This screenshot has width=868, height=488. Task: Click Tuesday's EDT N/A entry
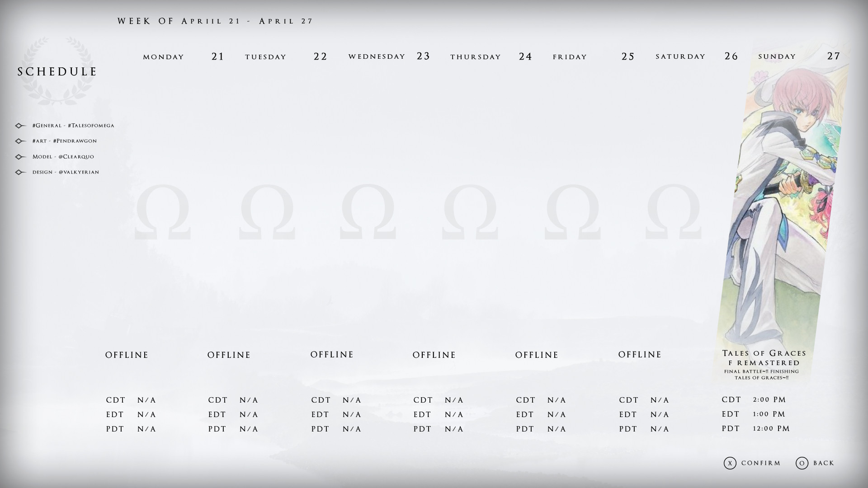pos(233,415)
